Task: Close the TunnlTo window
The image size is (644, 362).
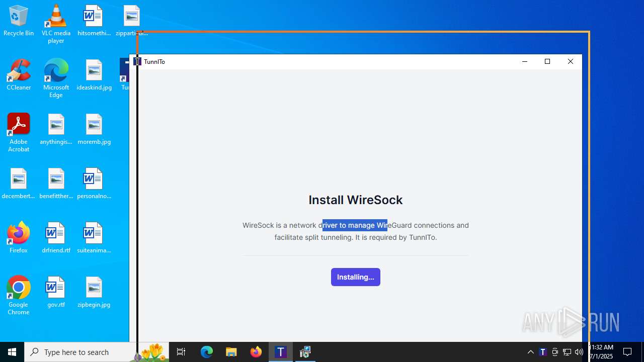Action: pyautogui.click(x=571, y=61)
